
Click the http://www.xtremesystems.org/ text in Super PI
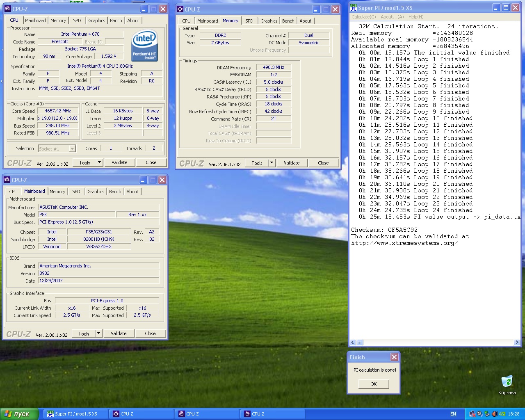404,243
